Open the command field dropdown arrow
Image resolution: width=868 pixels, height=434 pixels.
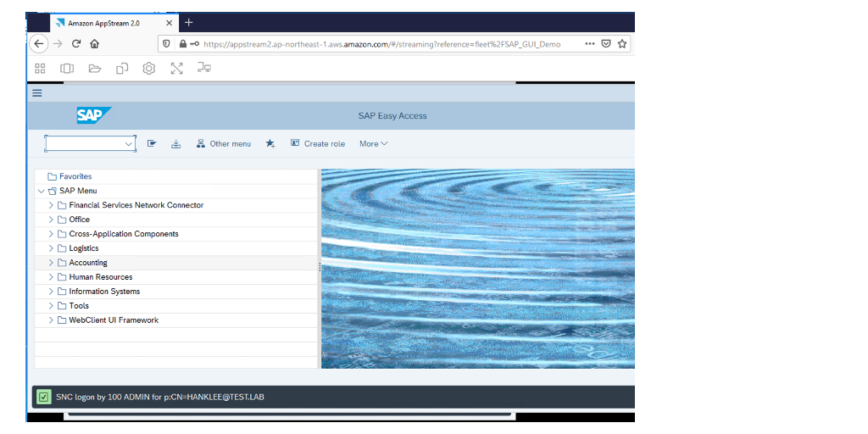click(x=129, y=144)
